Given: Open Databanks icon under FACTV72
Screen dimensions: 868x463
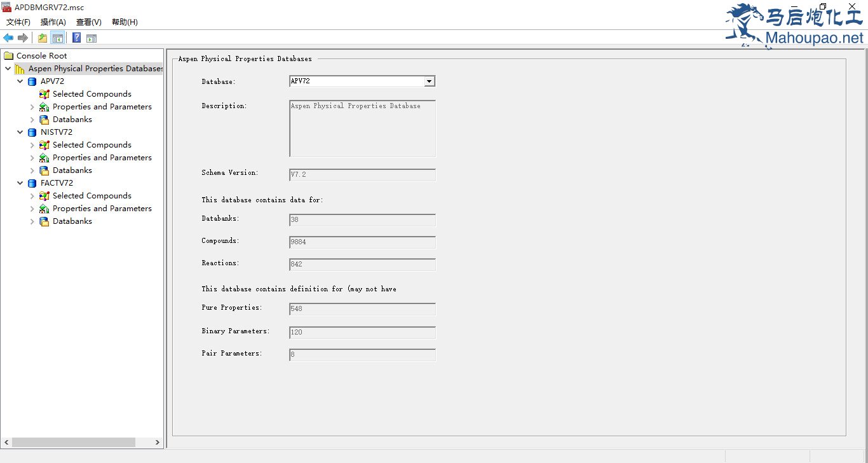Looking at the screenshot, I should pyautogui.click(x=44, y=221).
